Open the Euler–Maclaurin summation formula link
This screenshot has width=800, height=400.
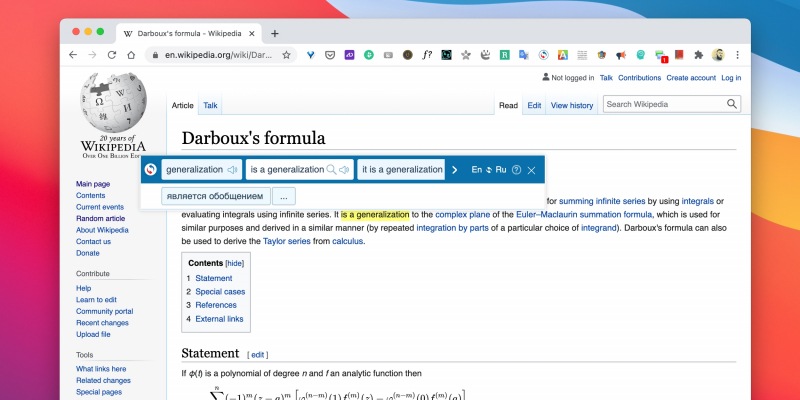584,214
